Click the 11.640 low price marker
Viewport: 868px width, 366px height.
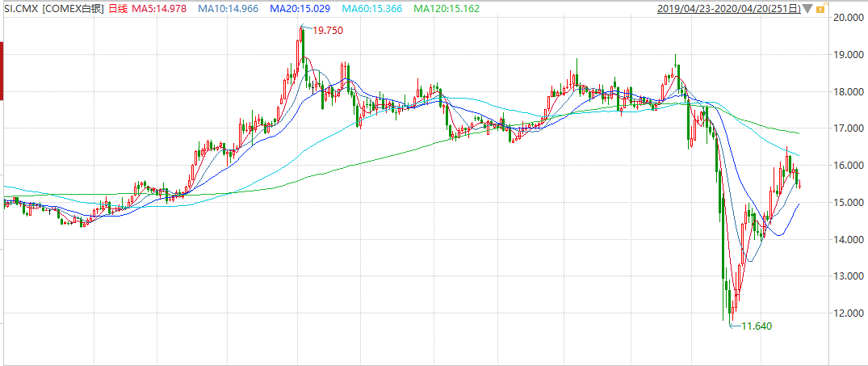pyautogui.click(x=757, y=326)
